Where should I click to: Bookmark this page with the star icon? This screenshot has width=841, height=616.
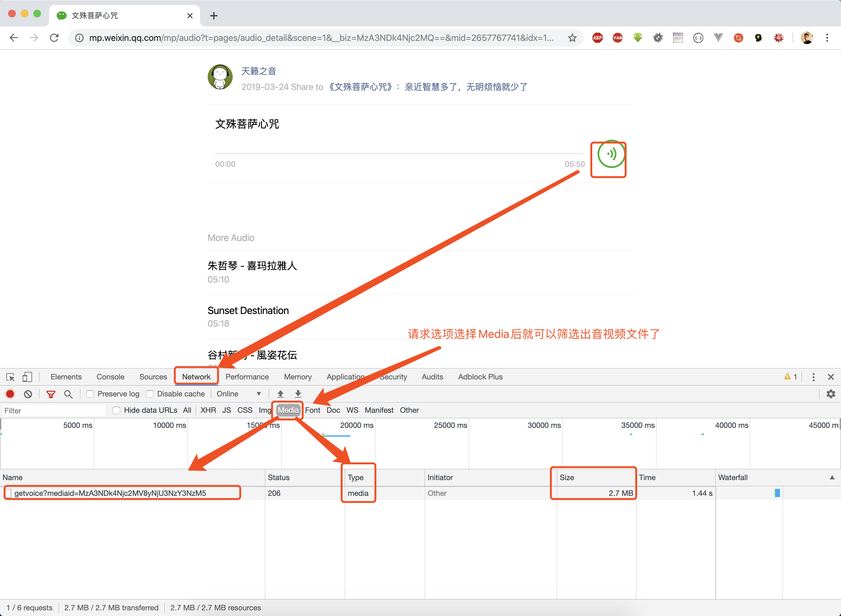[x=572, y=38]
